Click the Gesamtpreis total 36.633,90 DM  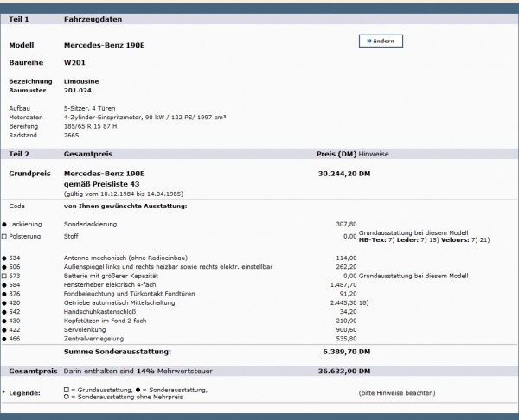(344, 371)
